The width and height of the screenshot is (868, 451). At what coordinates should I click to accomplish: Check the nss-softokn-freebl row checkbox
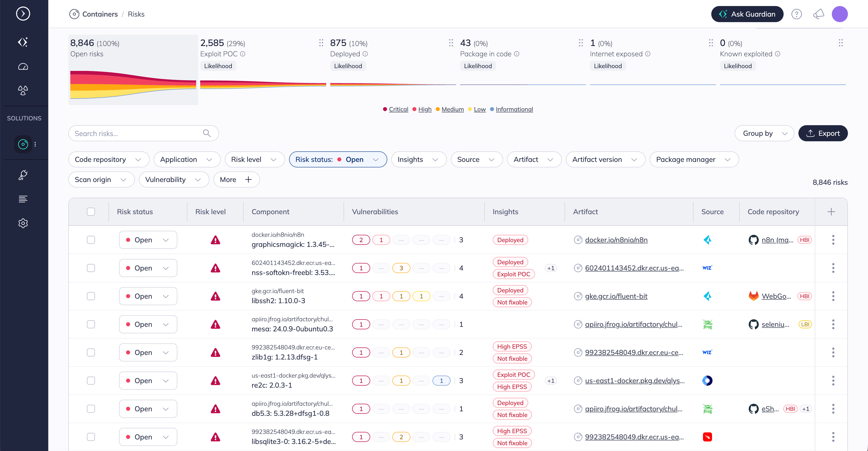click(91, 268)
